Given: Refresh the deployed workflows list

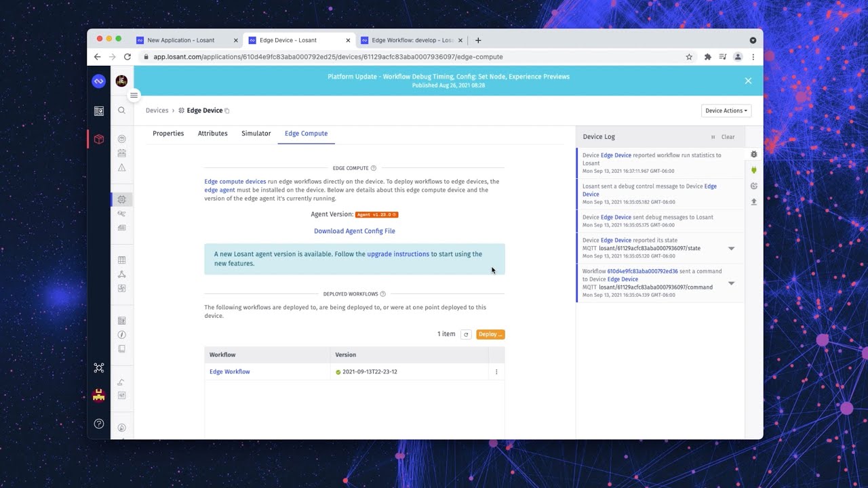Looking at the screenshot, I should (466, 334).
